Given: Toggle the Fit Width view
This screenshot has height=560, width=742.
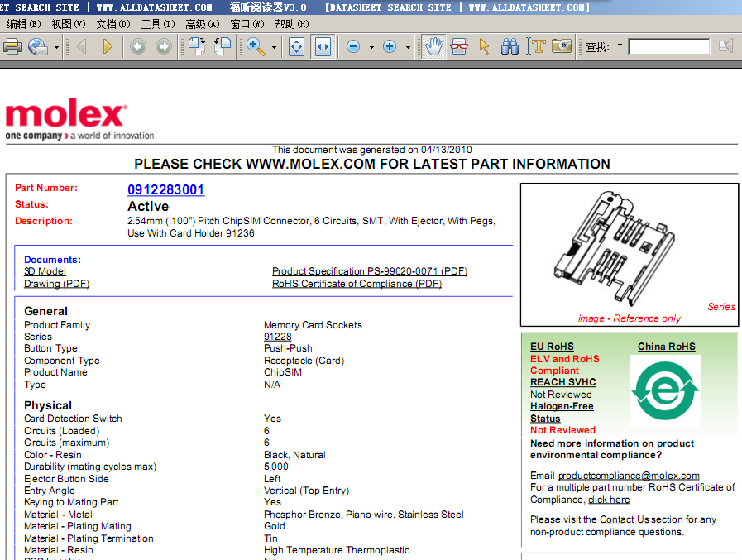Looking at the screenshot, I should click(x=323, y=46).
